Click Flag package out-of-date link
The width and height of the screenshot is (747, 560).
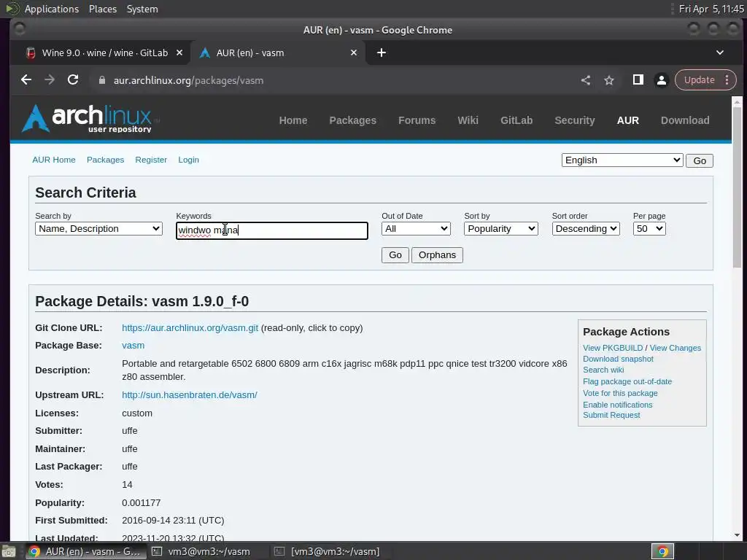click(627, 381)
